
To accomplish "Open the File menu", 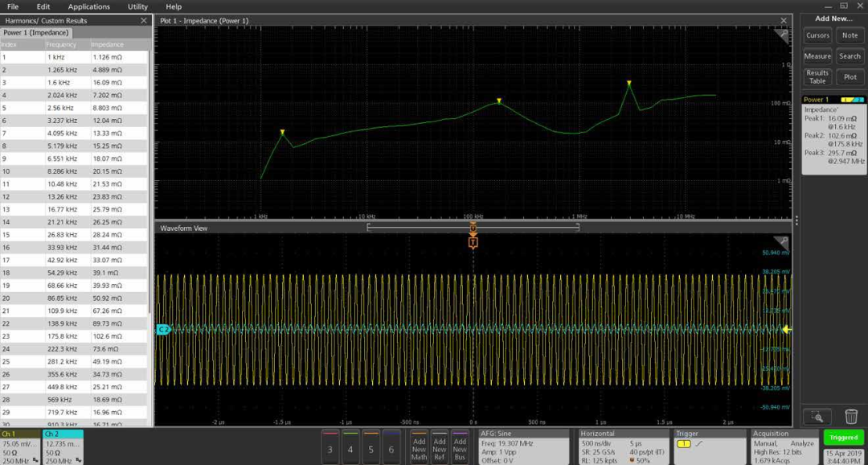I will (13, 6).
